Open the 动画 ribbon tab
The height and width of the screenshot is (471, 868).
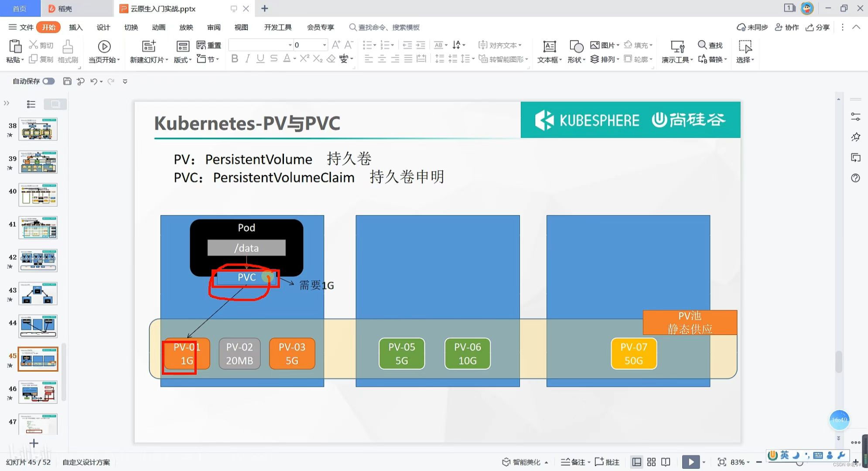[x=158, y=27]
